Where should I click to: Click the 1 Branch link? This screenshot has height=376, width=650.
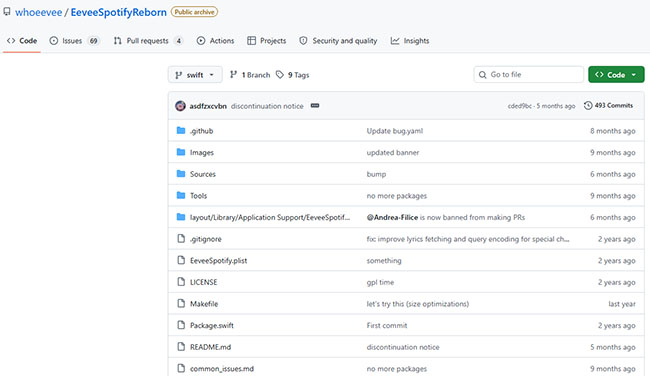[250, 75]
